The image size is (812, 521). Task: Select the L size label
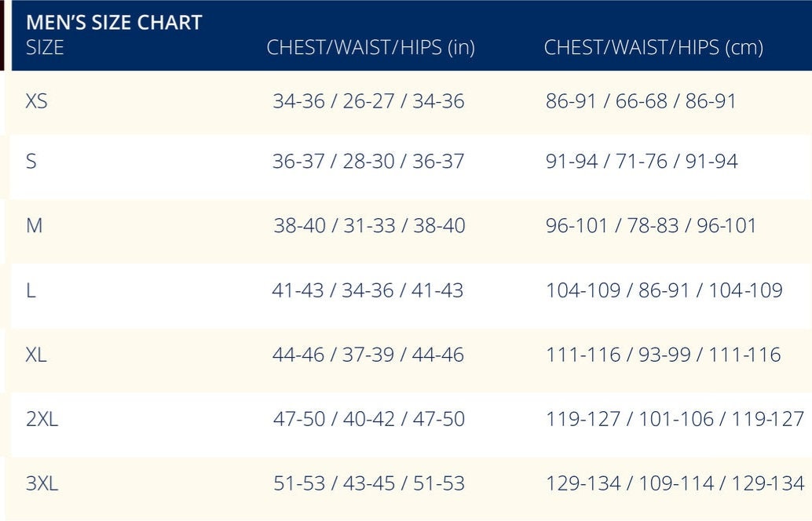(31, 290)
